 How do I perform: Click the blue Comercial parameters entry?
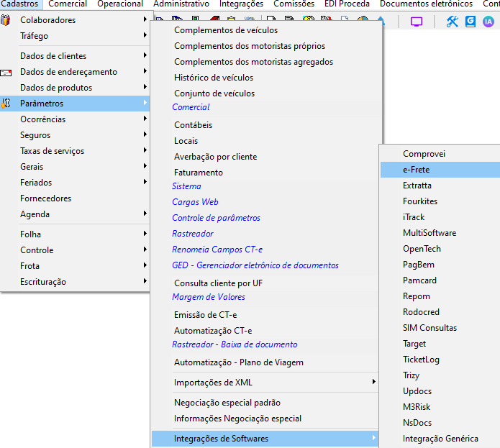191,107
